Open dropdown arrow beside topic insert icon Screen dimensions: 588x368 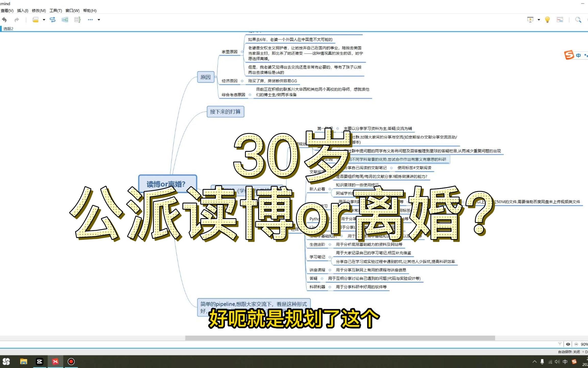44,20
